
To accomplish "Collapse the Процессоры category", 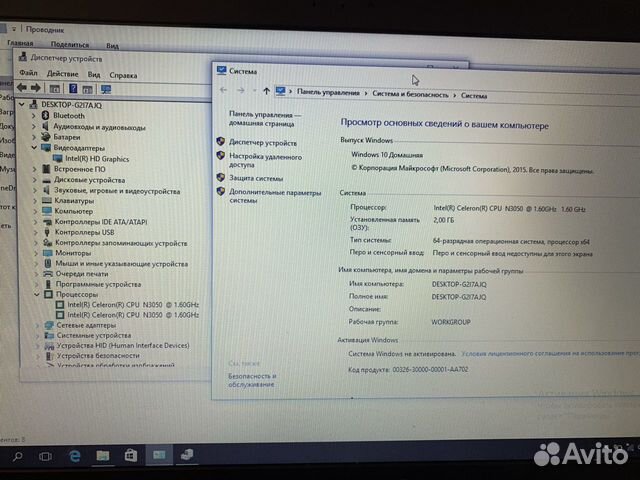I will (36, 294).
